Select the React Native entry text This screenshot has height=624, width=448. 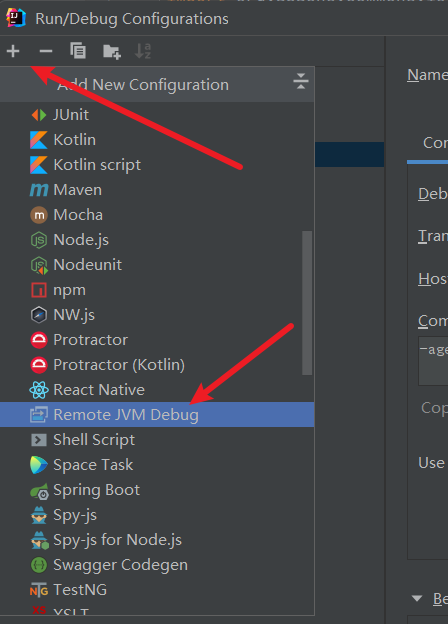point(99,390)
